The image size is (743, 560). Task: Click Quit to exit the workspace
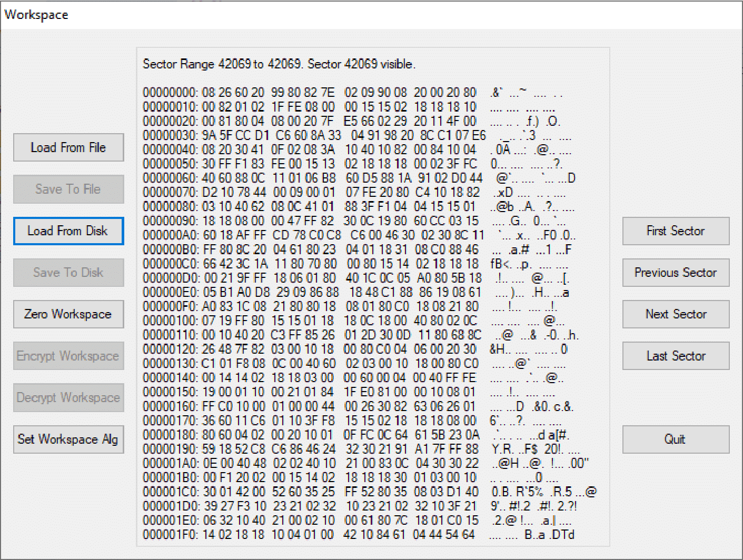tap(676, 439)
